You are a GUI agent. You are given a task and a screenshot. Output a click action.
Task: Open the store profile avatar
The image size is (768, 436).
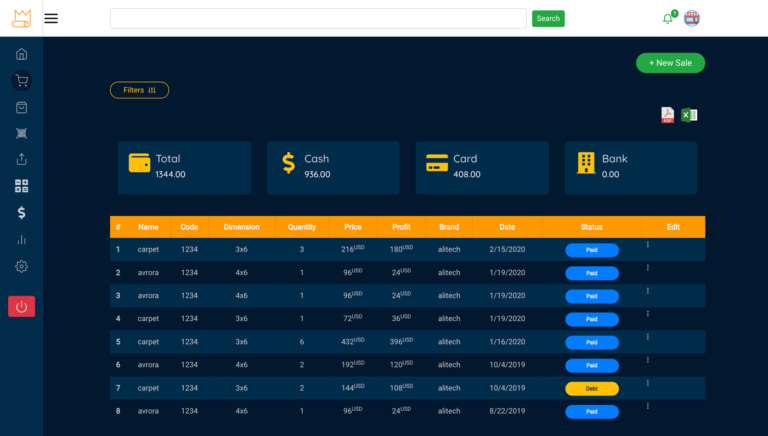coord(691,18)
